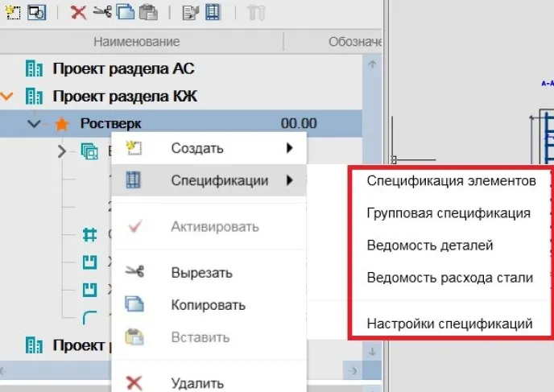Click the document properties icon in toolbar
This screenshot has width=554, height=392.
click(190, 11)
